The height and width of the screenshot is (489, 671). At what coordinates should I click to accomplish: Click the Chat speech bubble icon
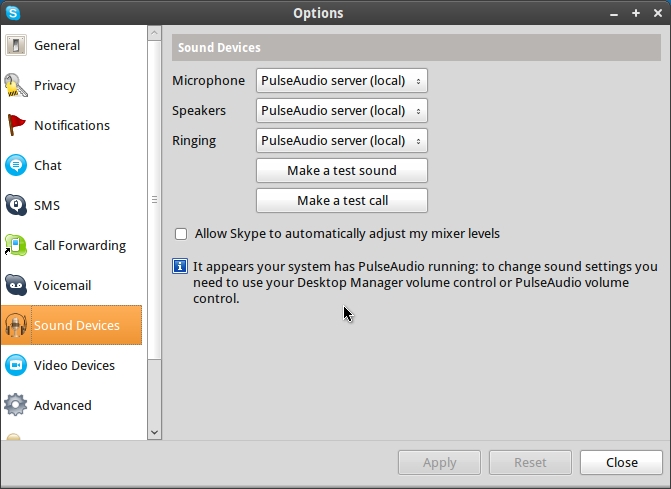pyautogui.click(x=16, y=165)
